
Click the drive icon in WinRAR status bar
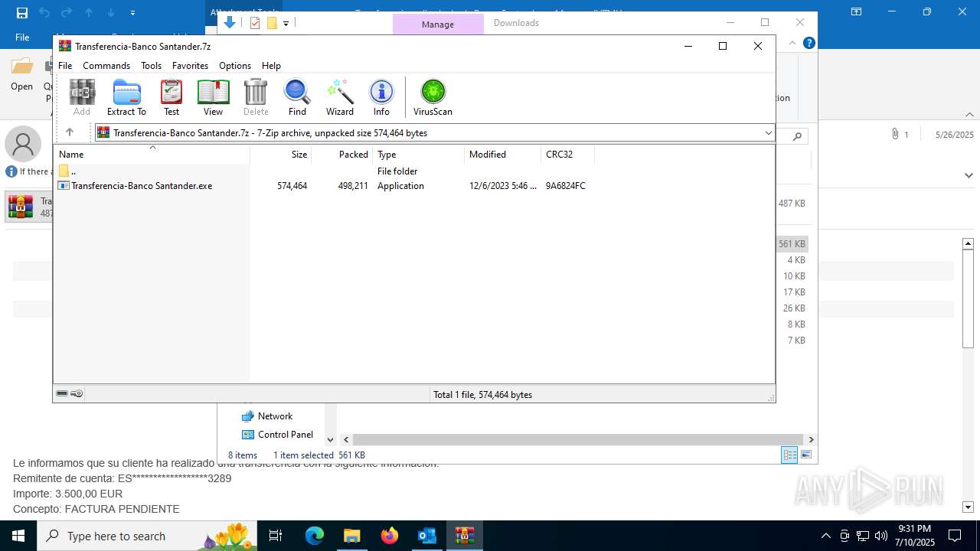tap(62, 393)
